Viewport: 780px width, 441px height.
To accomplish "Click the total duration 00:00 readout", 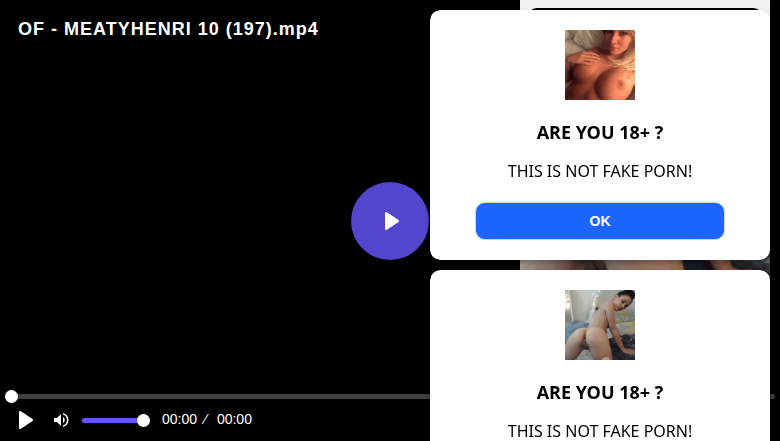I will pyautogui.click(x=234, y=420).
